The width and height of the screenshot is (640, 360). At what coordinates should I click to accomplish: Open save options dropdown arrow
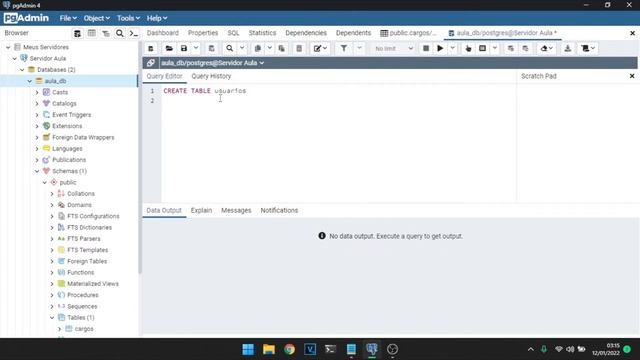[x=196, y=49]
